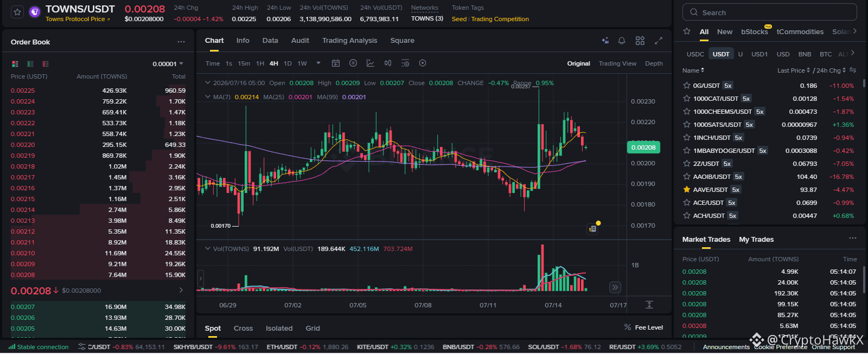Click the Trading Competition tag link
This screenshot has height=354, width=868.
pyautogui.click(x=500, y=19)
